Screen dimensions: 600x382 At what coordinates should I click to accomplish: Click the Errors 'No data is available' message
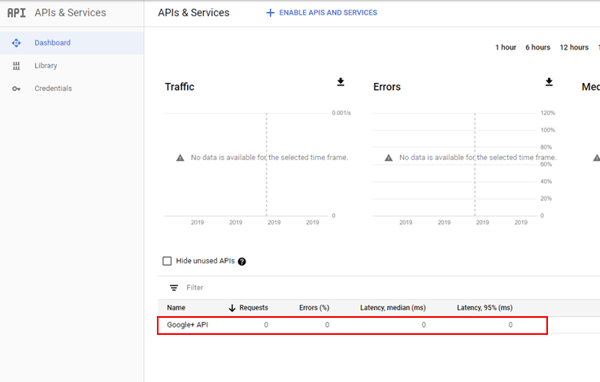(x=478, y=157)
